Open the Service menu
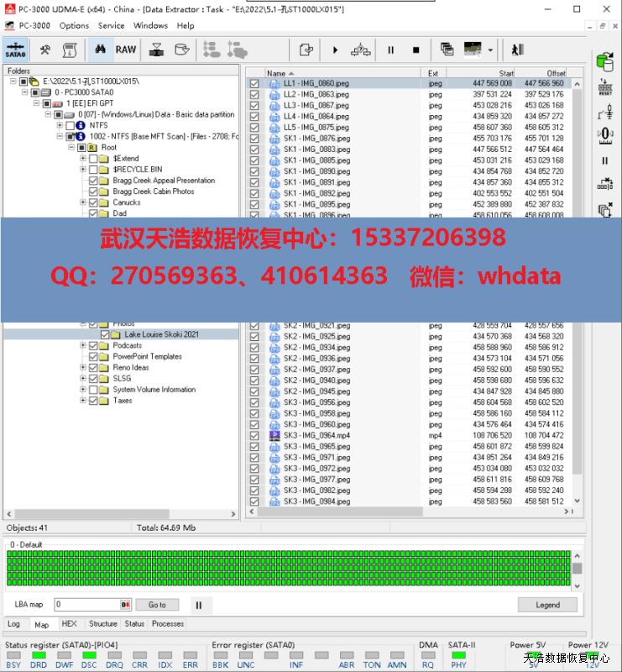The width and height of the screenshot is (622, 672). tap(111, 25)
